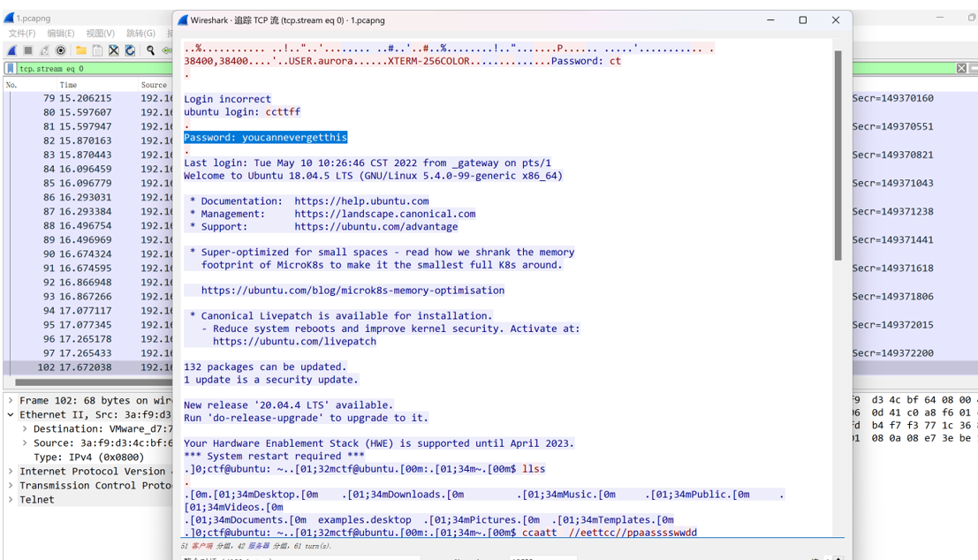Click the gray stop capture square
The width and height of the screenshot is (978, 560).
click(x=28, y=50)
